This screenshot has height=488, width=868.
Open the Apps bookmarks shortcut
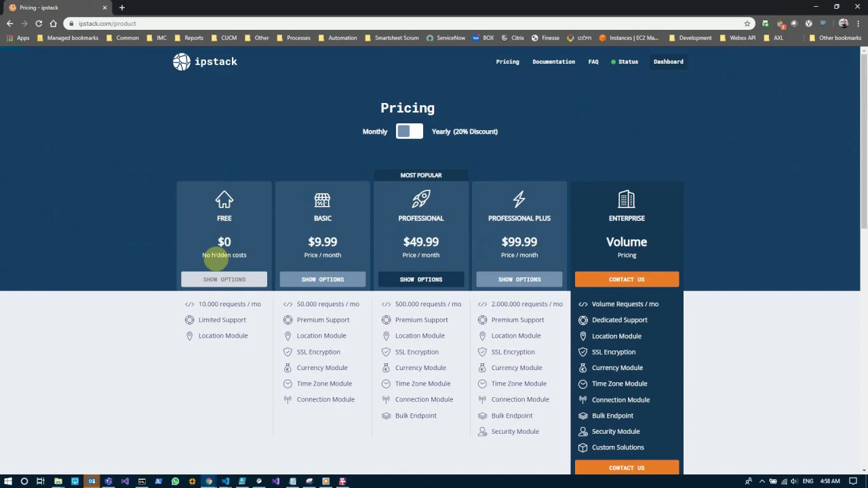pos(18,38)
